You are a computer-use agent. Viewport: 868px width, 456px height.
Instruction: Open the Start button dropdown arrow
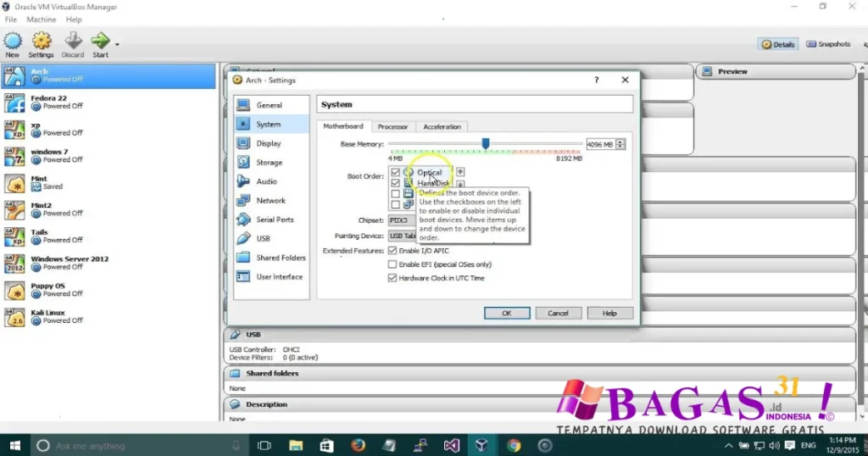pos(117,44)
